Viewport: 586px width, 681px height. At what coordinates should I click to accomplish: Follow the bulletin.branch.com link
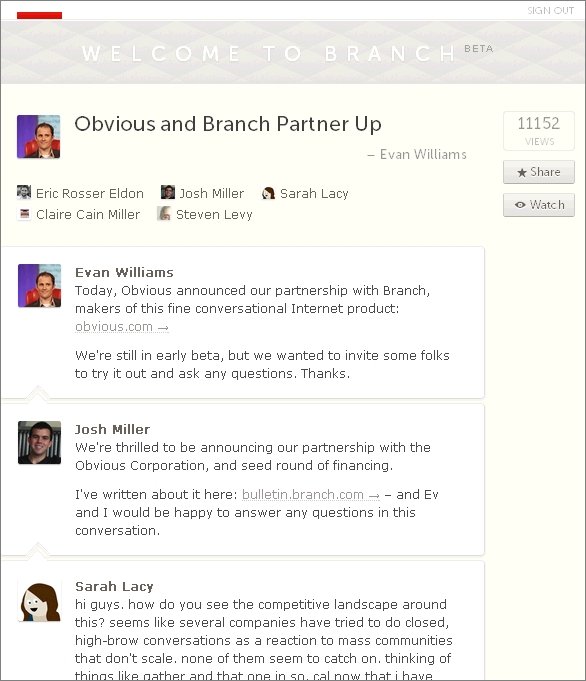[x=311, y=494]
